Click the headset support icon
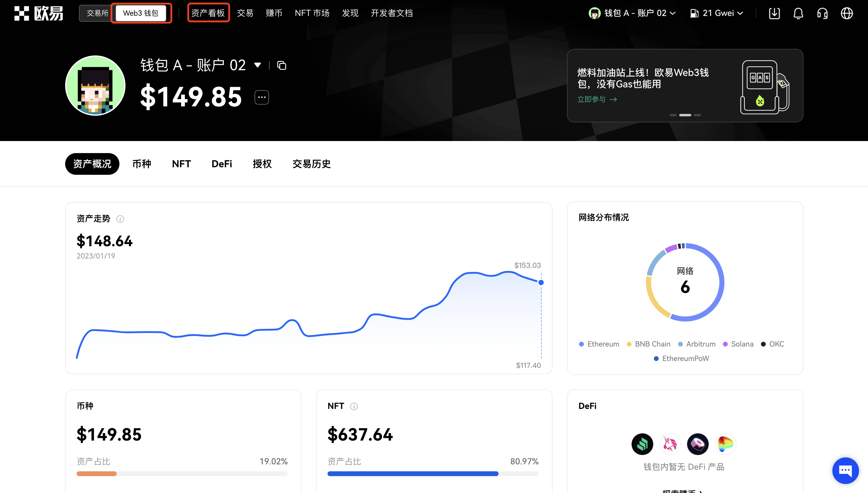Screen dimensions: 868x493 click(822, 13)
